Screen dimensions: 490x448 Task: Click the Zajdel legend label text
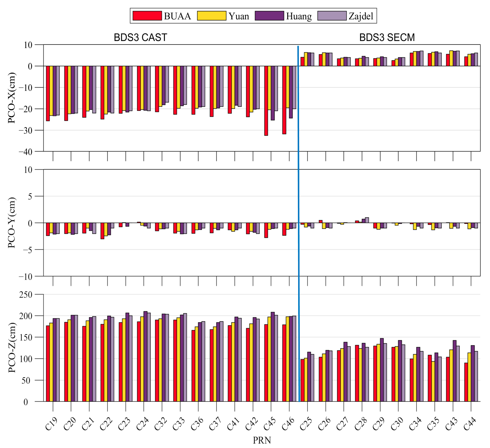(361, 16)
